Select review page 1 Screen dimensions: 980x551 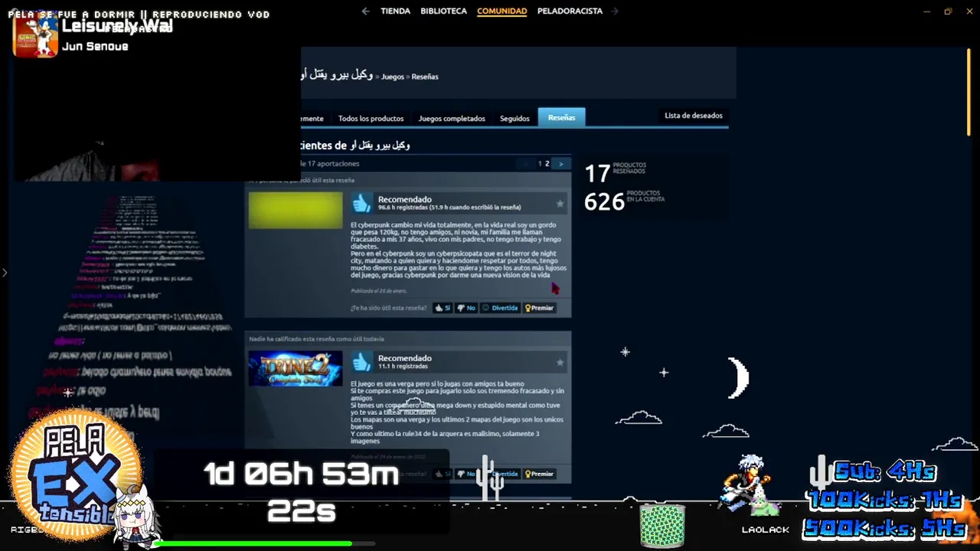pyautogui.click(x=540, y=164)
